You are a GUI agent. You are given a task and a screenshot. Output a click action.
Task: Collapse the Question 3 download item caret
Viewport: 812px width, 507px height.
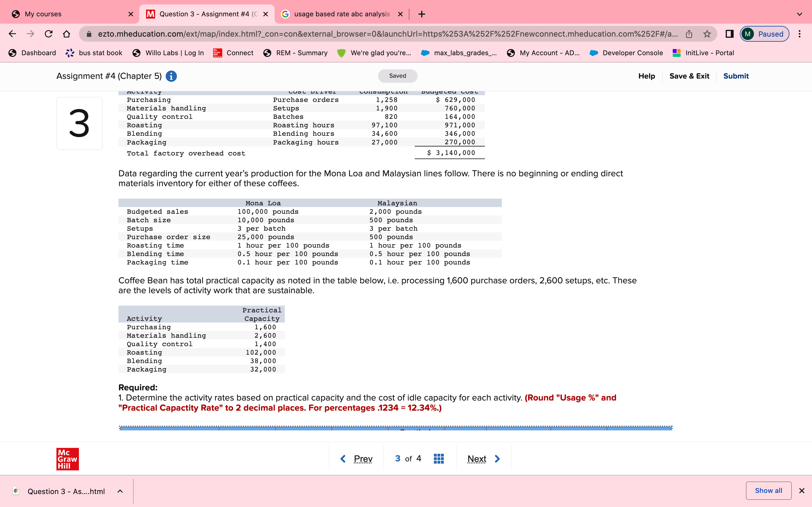pyautogui.click(x=120, y=491)
